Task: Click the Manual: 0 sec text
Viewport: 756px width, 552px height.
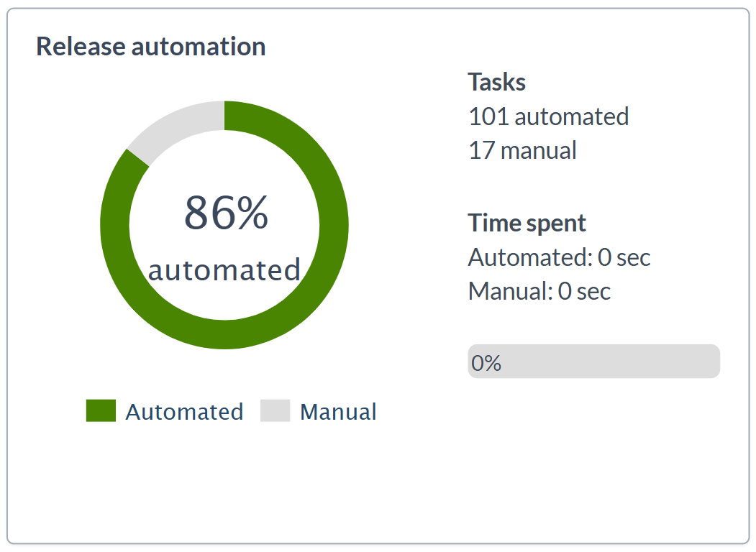Action: [x=539, y=291]
